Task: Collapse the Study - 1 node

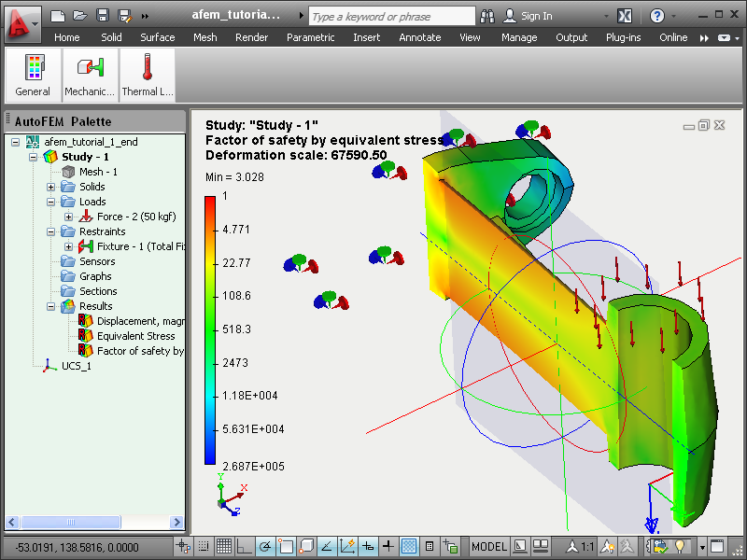Action: coord(34,157)
